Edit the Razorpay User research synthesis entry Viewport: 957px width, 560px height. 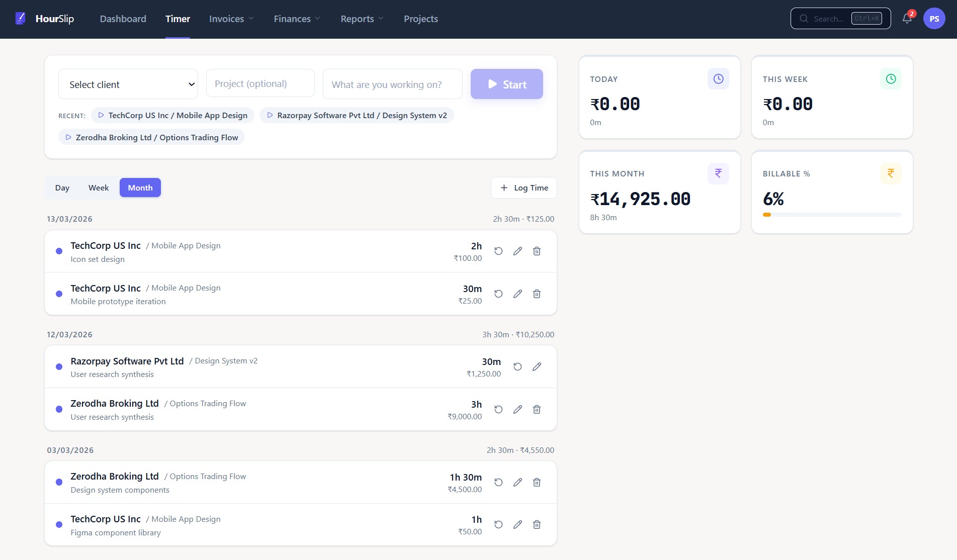click(x=537, y=366)
